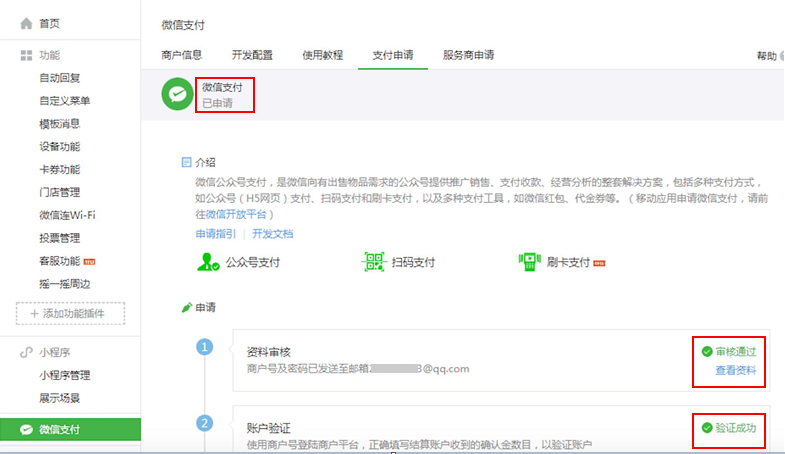The width and height of the screenshot is (785, 454).
Task: Open 帮助 help link
Action: pyautogui.click(x=766, y=56)
